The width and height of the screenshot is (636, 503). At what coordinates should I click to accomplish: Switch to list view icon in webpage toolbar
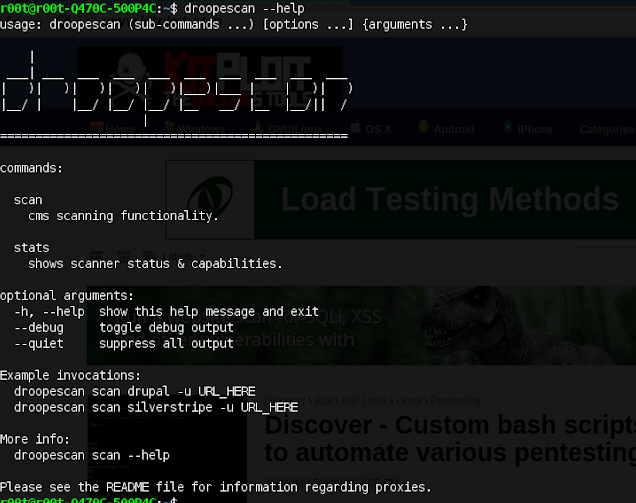[x=97, y=256]
